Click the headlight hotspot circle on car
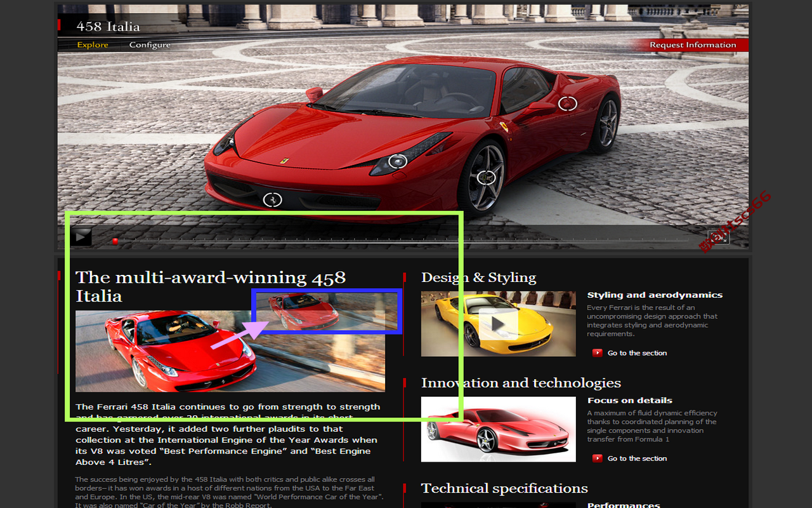Viewport: 812px width, 508px height. (397, 162)
